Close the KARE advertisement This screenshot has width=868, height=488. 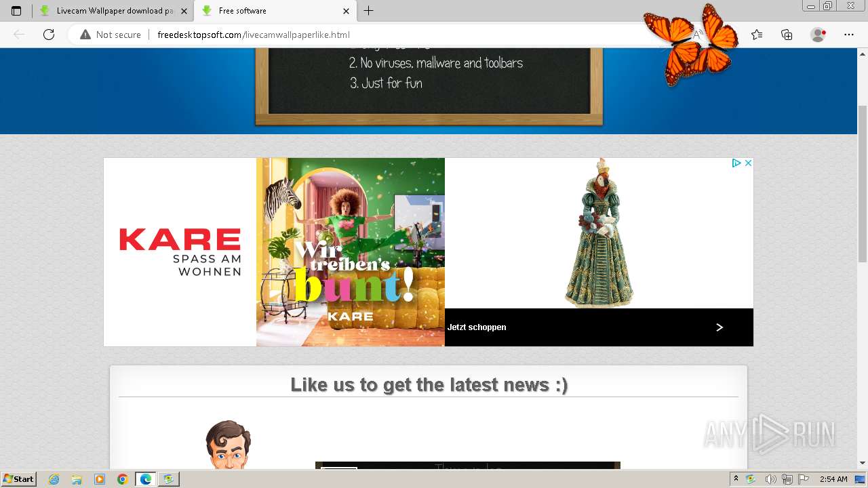pos(748,163)
